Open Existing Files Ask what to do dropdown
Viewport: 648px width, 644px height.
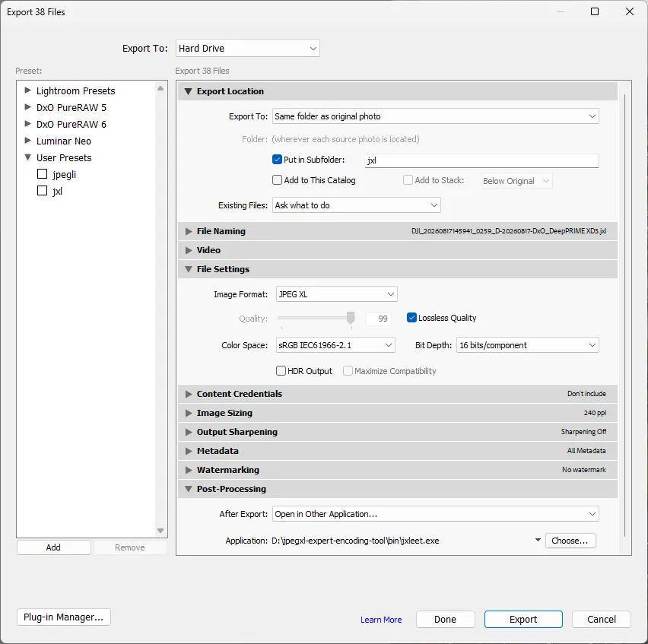coord(356,205)
